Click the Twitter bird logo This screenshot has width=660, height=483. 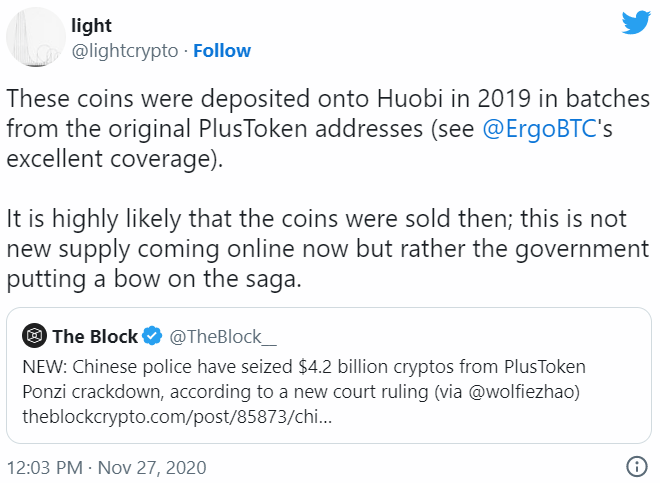click(635, 24)
